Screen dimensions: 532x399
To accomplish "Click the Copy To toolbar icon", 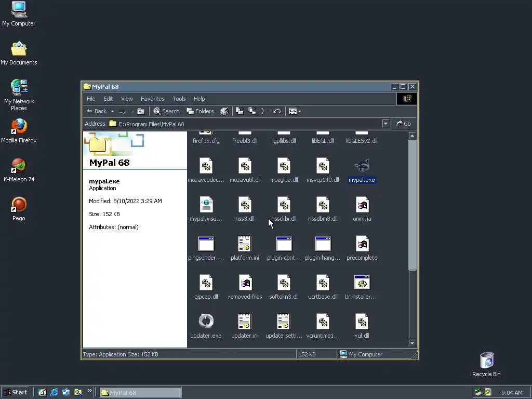I will coord(252,111).
